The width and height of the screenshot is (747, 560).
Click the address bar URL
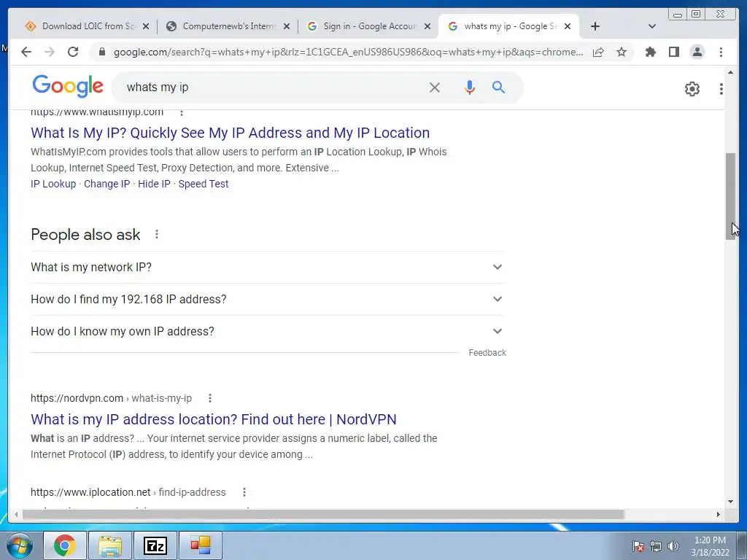pyautogui.click(x=348, y=52)
